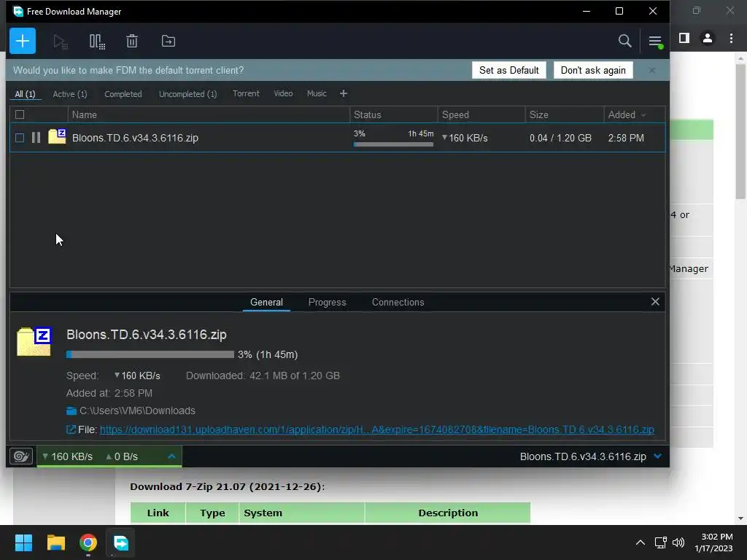This screenshot has height=560, width=747.
Task: Open the uploadhaven File download link
Action: tap(377, 429)
